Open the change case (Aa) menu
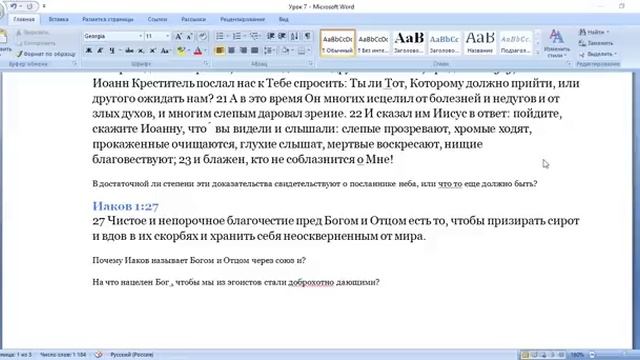This screenshot has height=360, width=640. (165, 51)
